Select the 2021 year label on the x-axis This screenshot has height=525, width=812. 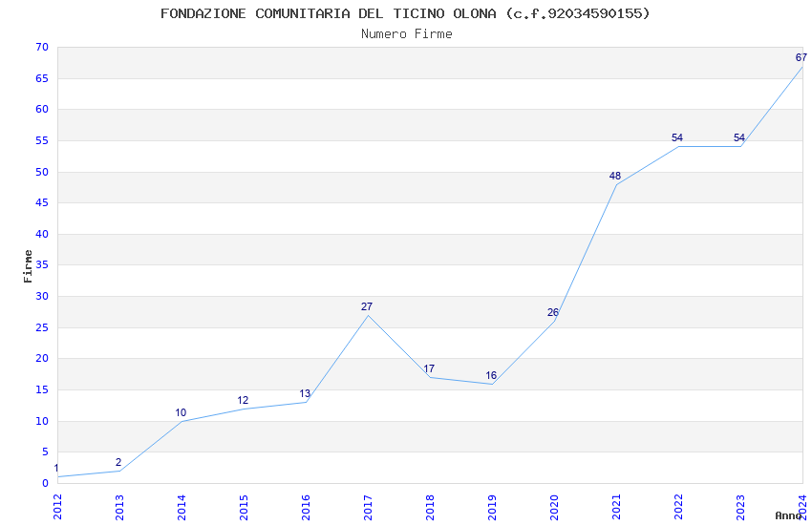tap(617, 507)
